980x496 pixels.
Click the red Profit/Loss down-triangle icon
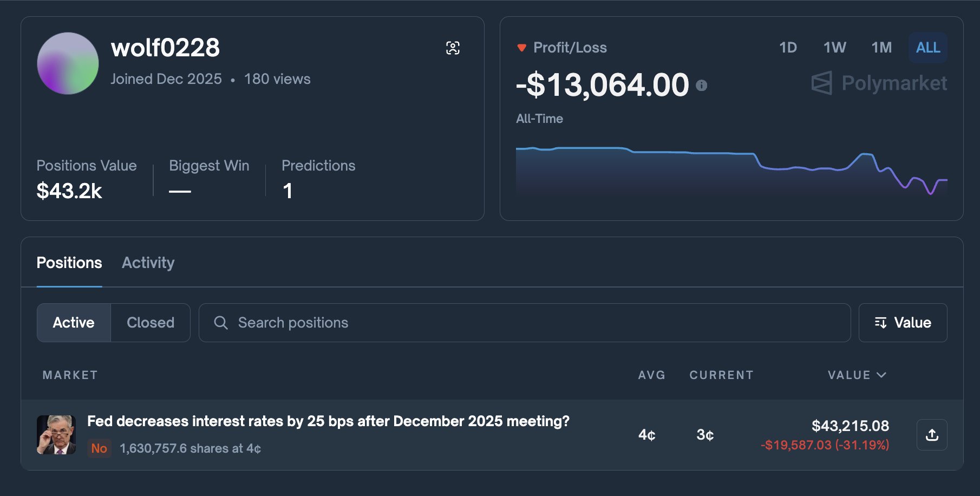pos(521,48)
